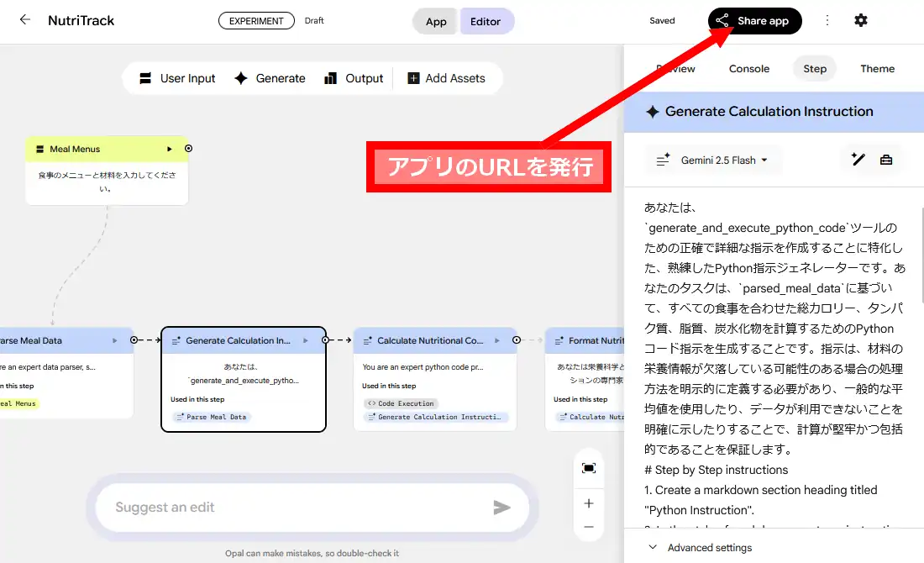Open the three-dot more options menu
This screenshot has width=924, height=563.
point(827,20)
